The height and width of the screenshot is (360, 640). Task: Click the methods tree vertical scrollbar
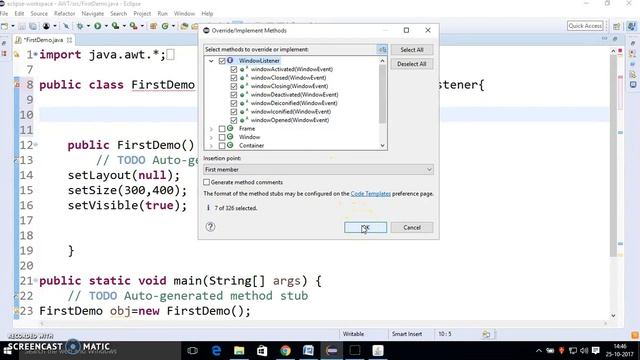(382, 94)
